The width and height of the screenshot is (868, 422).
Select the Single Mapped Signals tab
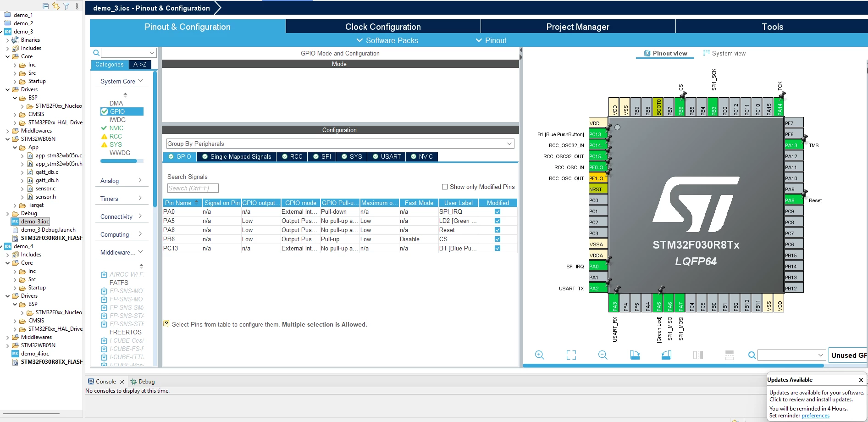pyautogui.click(x=237, y=157)
